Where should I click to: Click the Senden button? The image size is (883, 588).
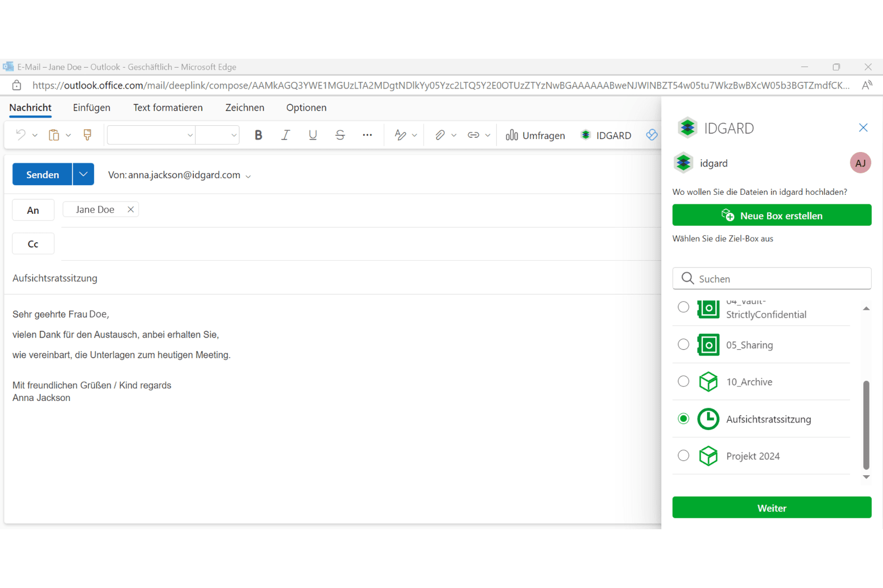click(42, 174)
